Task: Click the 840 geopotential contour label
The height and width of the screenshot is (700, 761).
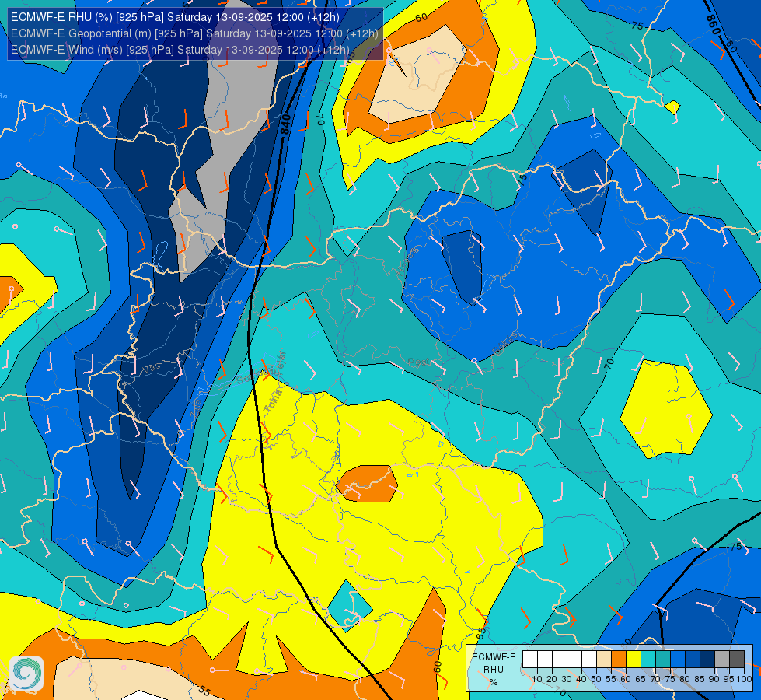Action: pyautogui.click(x=286, y=124)
